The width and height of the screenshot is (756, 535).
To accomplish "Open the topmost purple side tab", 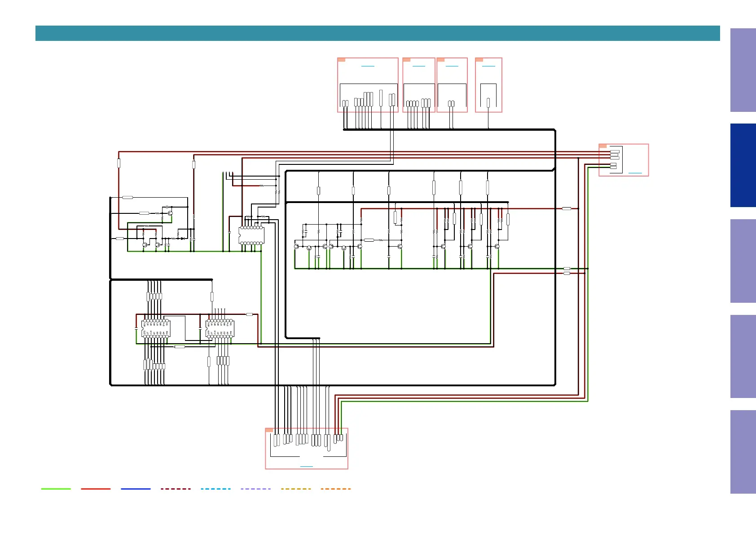I will [743, 70].
